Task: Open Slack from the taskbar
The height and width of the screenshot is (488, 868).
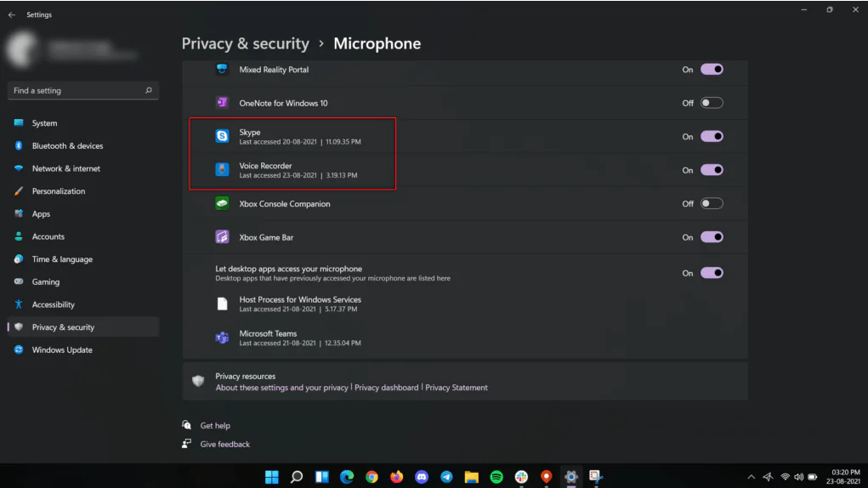Action: [521, 477]
